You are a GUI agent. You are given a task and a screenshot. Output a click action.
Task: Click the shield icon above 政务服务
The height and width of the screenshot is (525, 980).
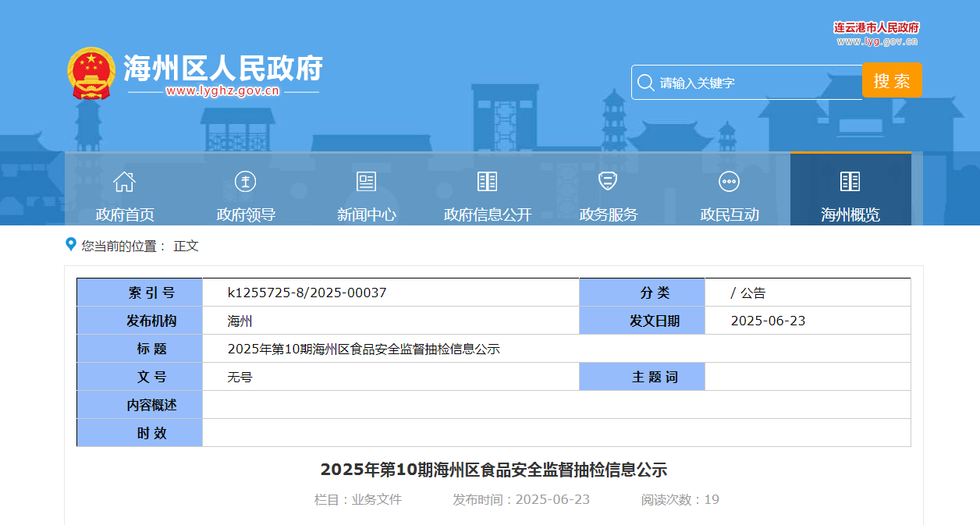608,181
